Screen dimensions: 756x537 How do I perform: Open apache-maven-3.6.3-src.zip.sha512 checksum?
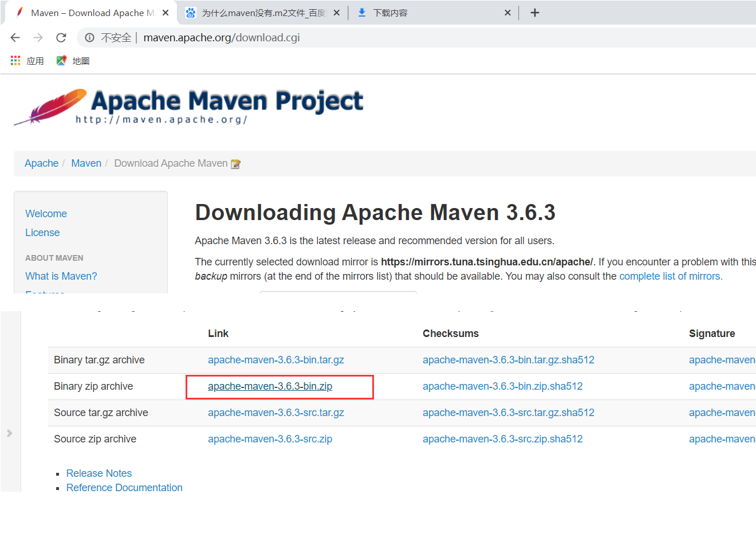click(x=502, y=439)
